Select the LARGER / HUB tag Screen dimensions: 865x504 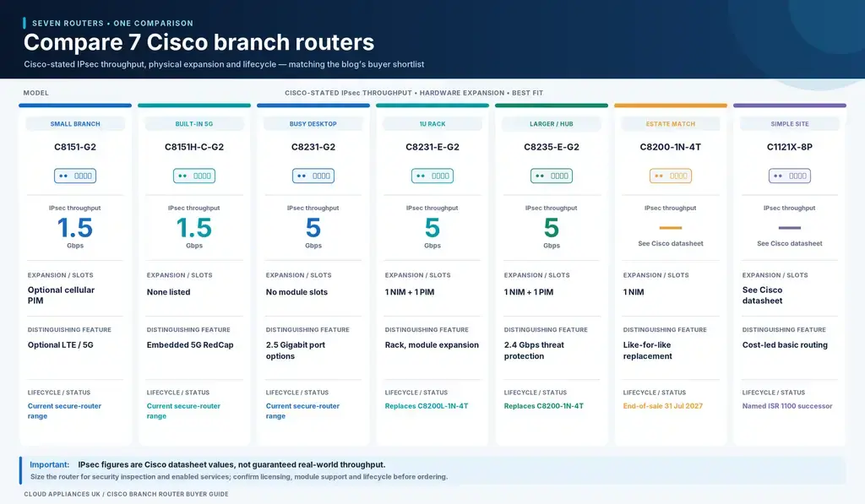552,124
